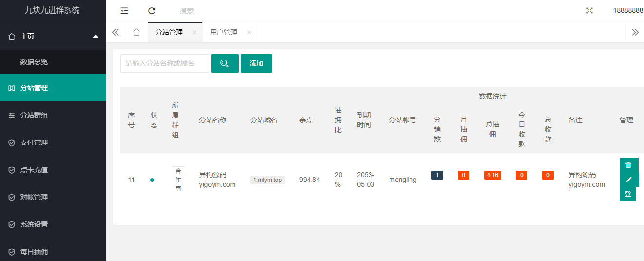This screenshot has height=261, width=644.
Task: Click the refresh icon in top bar
Action: tap(152, 11)
